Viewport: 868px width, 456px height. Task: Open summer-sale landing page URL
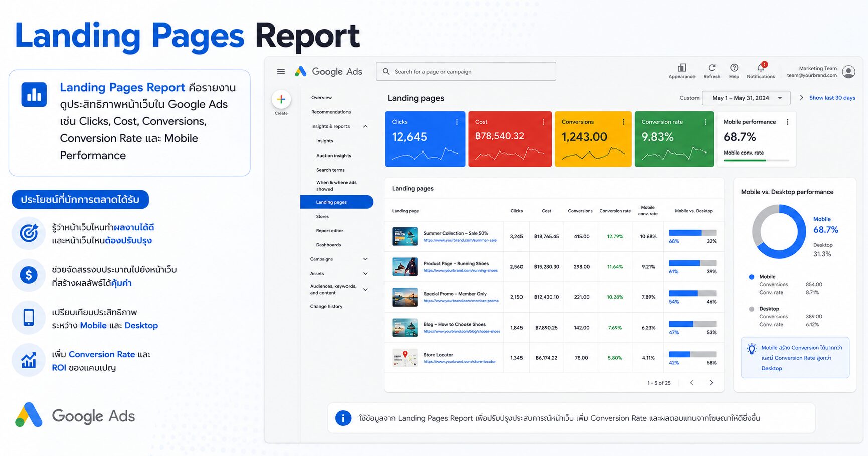click(460, 240)
